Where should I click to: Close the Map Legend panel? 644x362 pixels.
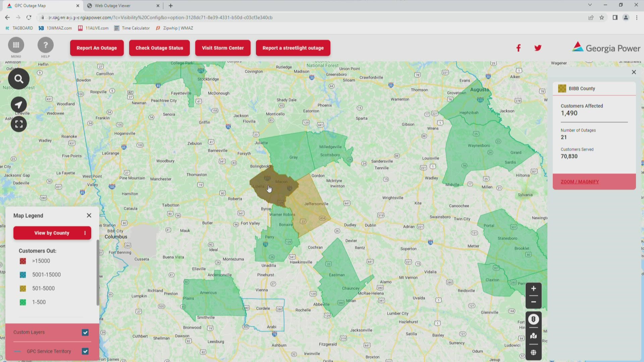tap(89, 216)
